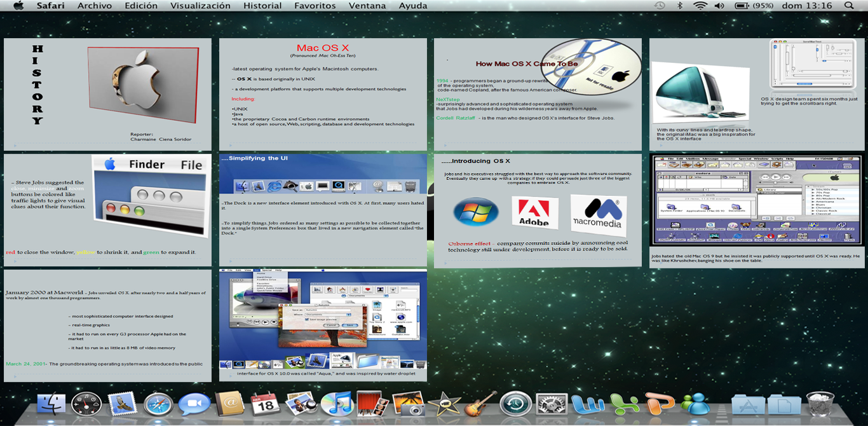Launch Microsoft PowerPoint from the dock
Image resolution: width=868 pixels, height=426 pixels.
(660, 404)
